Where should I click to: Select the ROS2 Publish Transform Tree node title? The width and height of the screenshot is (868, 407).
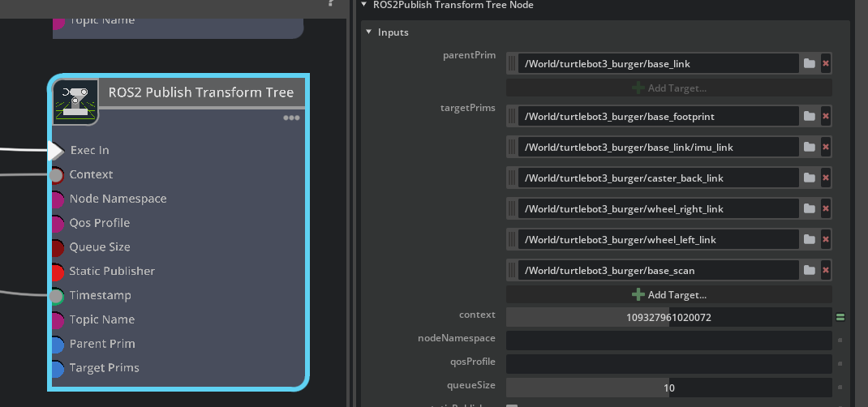(201, 92)
